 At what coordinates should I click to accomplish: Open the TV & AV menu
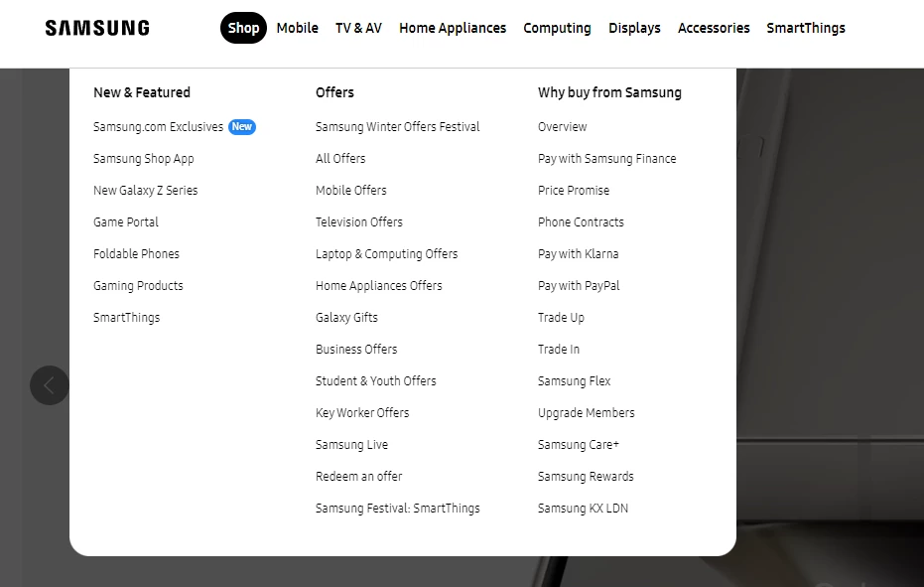[x=358, y=28]
